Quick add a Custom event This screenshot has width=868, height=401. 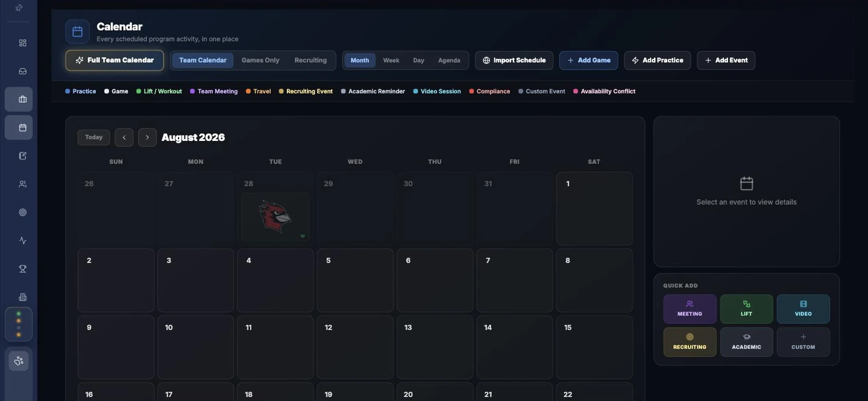click(804, 342)
